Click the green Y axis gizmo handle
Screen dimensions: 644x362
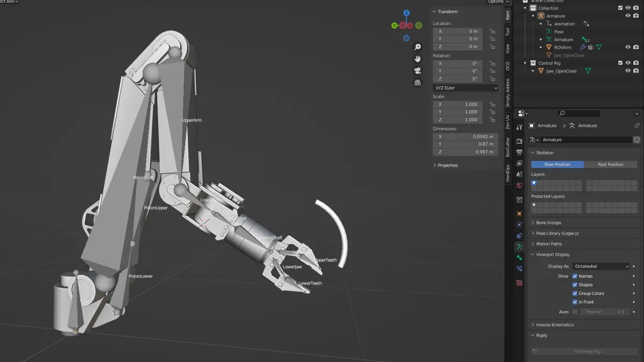point(394,25)
